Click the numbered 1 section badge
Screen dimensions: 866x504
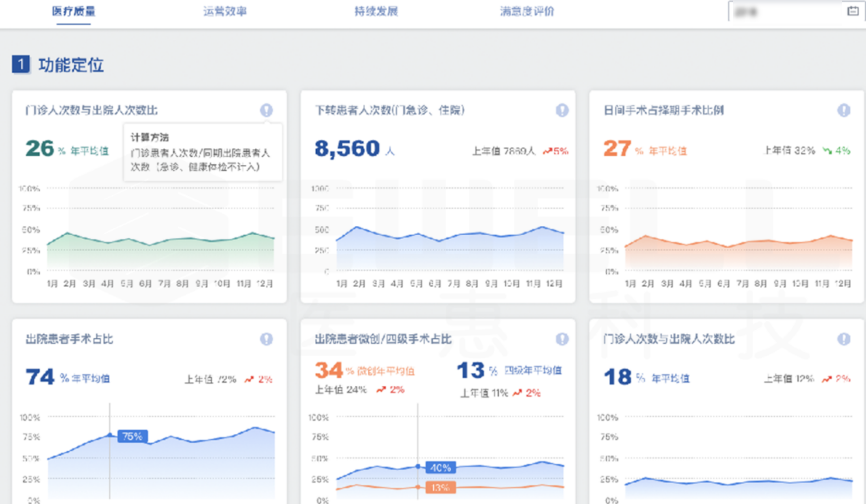(21, 65)
